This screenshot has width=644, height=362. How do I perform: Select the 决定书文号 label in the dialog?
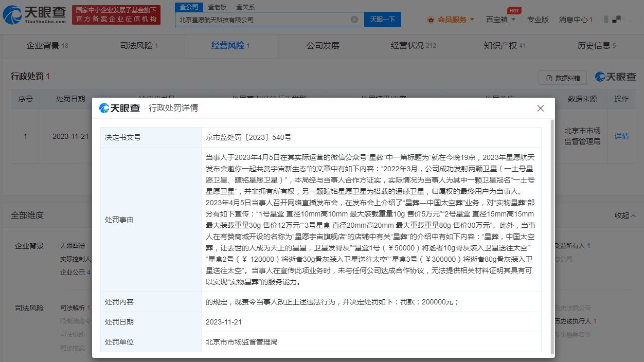point(122,137)
